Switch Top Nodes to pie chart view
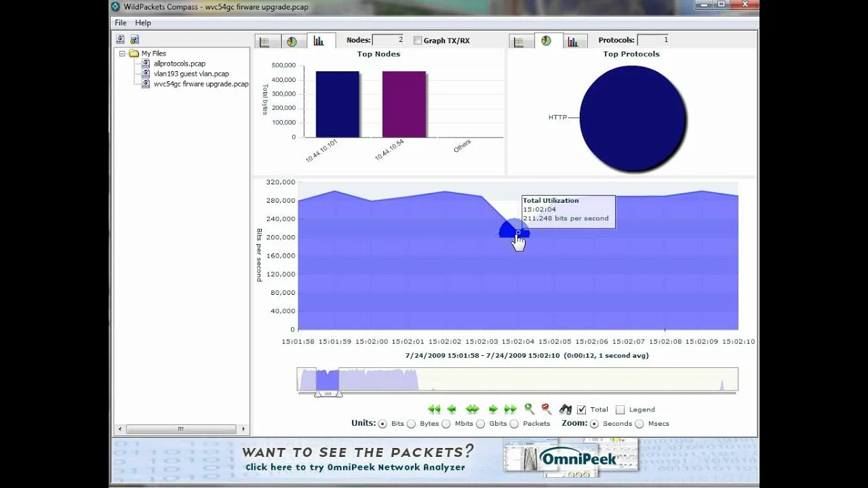Image resolution: width=868 pixels, height=488 pixels. pyautogui.click(x=292, y=41)
